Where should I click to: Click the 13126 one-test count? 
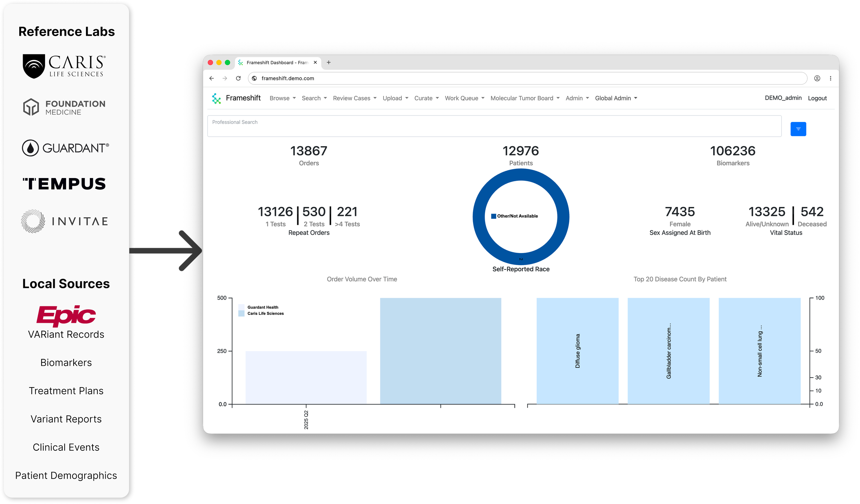click(x=275, y=212)
